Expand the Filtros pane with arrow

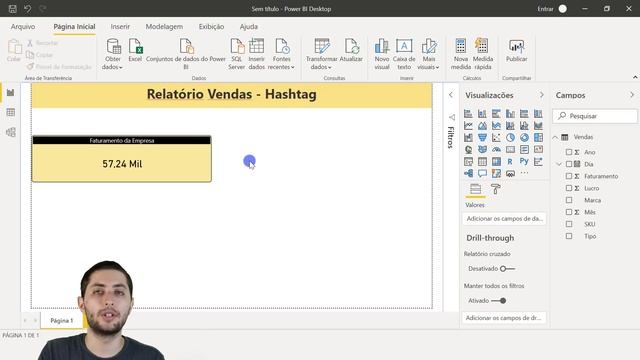pos(451,95)
